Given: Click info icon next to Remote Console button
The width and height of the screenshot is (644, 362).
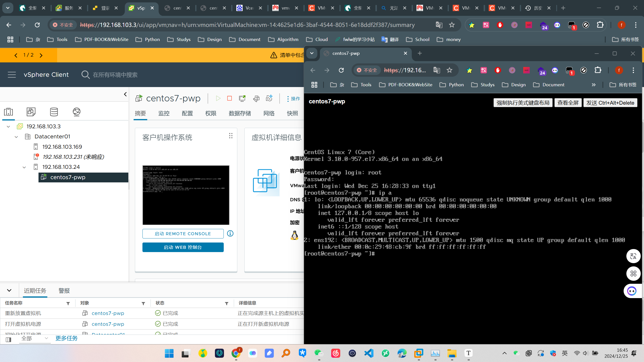Looking at the screenshot, I should point(230,234).
